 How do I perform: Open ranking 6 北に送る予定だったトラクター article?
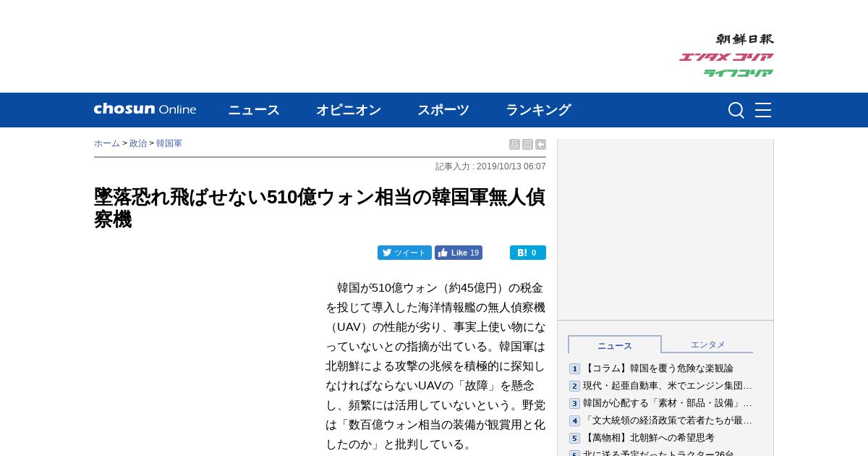(x=659, y=453)
